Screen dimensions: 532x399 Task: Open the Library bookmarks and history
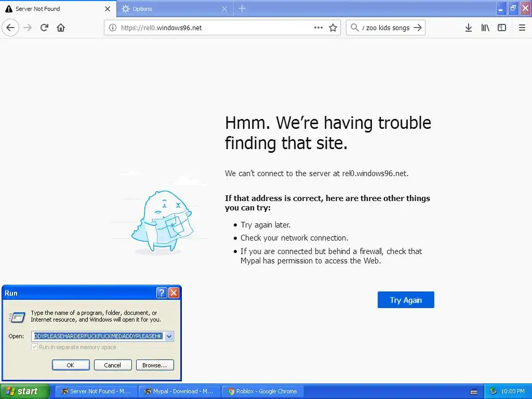485,28
